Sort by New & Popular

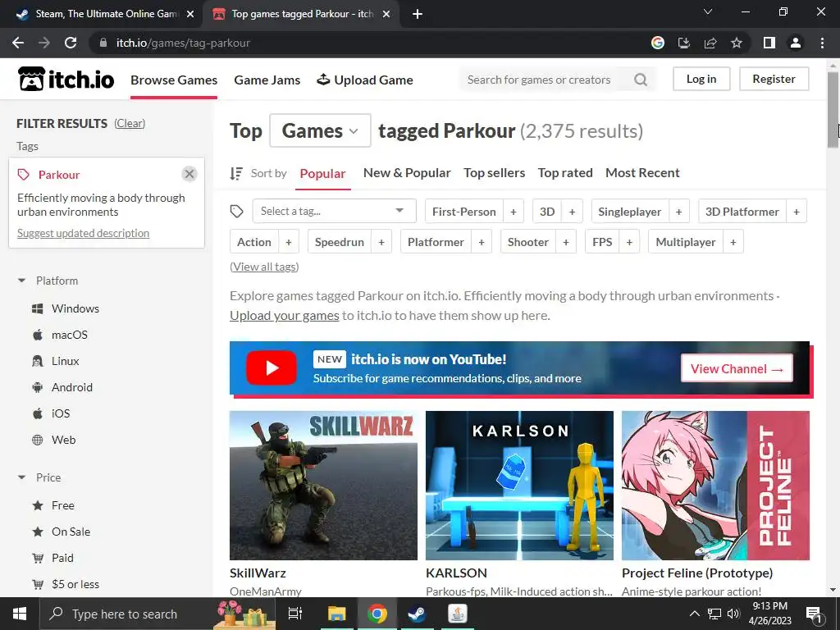click(407, 172)
